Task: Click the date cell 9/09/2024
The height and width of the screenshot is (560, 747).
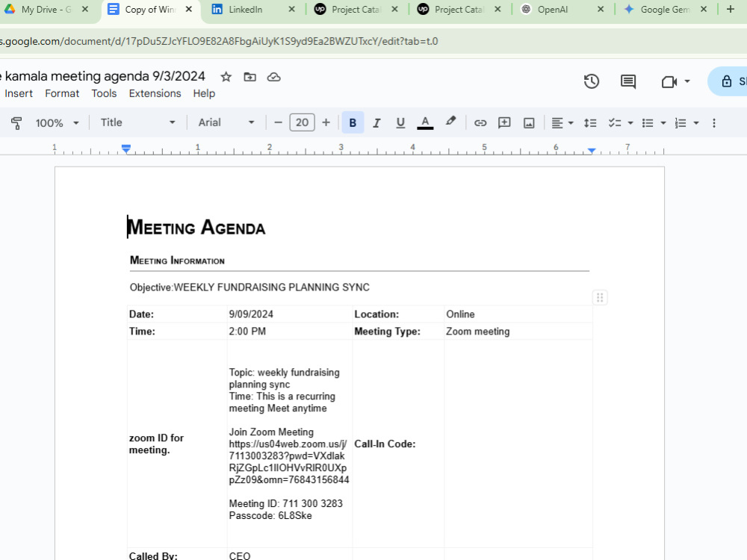Action: click(x=251, y=314)
